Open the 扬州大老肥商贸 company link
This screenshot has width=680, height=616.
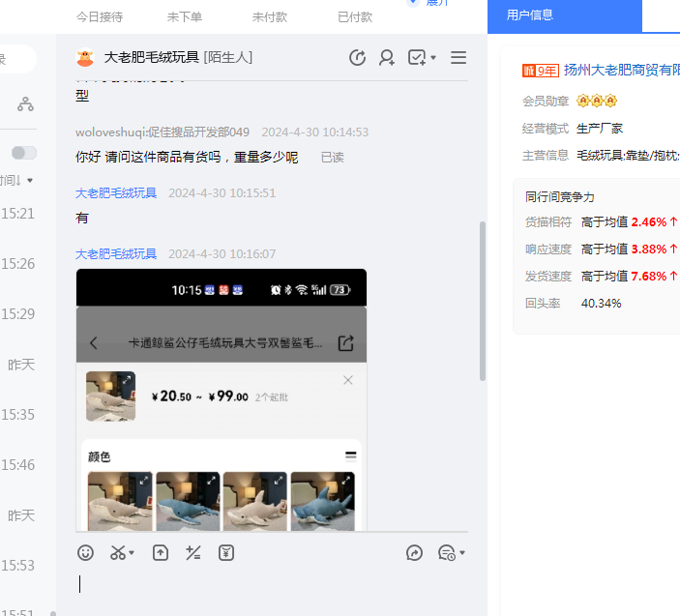point(621,70)
